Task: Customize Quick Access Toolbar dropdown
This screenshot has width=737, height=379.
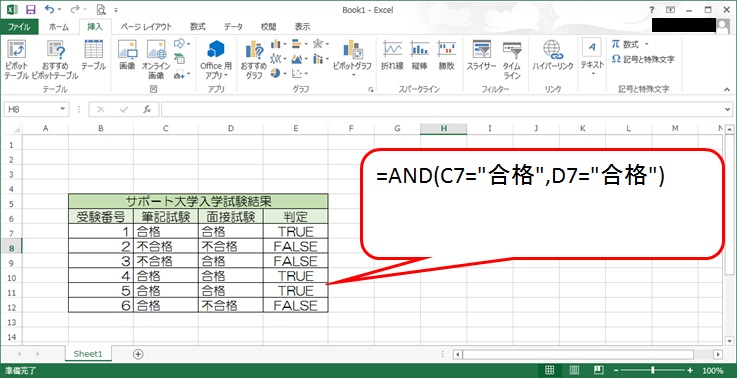Action: [x=116, y=9]
